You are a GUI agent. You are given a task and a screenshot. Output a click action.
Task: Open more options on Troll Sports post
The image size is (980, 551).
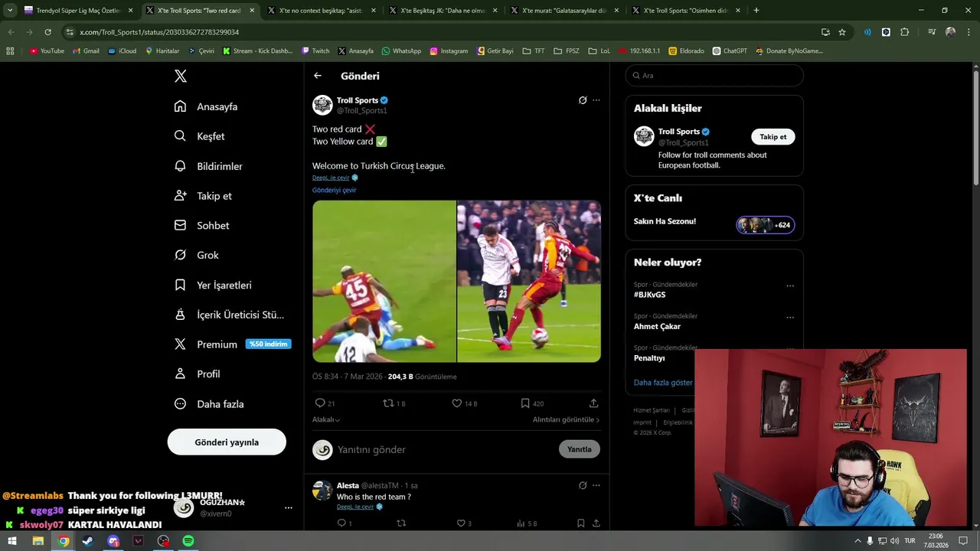(596, 100)
